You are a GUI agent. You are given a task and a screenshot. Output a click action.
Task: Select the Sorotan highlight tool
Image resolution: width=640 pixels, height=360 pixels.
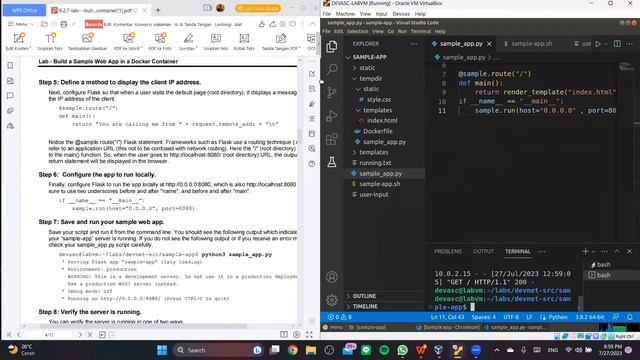pos(188,42)
